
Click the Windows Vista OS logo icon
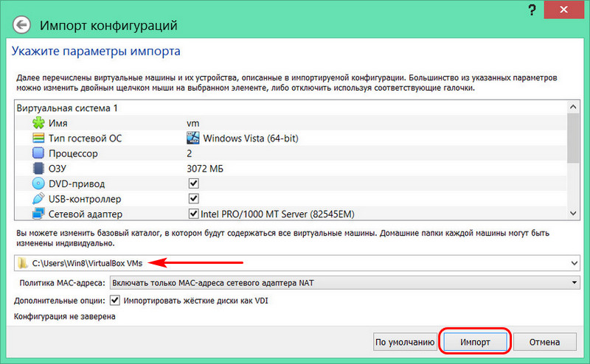coord(193,138)
